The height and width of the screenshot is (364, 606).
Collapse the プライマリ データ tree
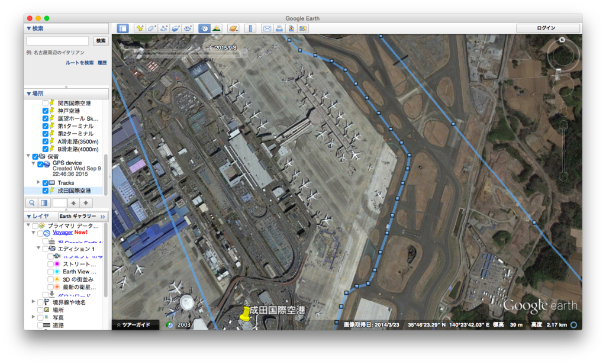(x=28, y=225)
